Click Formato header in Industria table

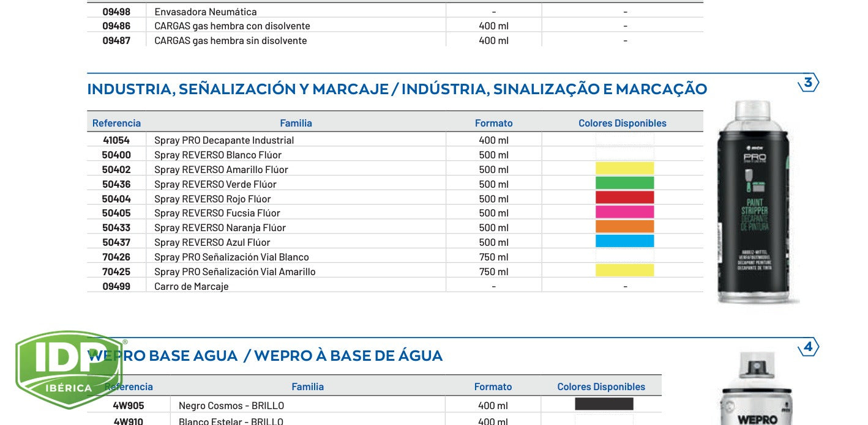[x=493, y=123]
